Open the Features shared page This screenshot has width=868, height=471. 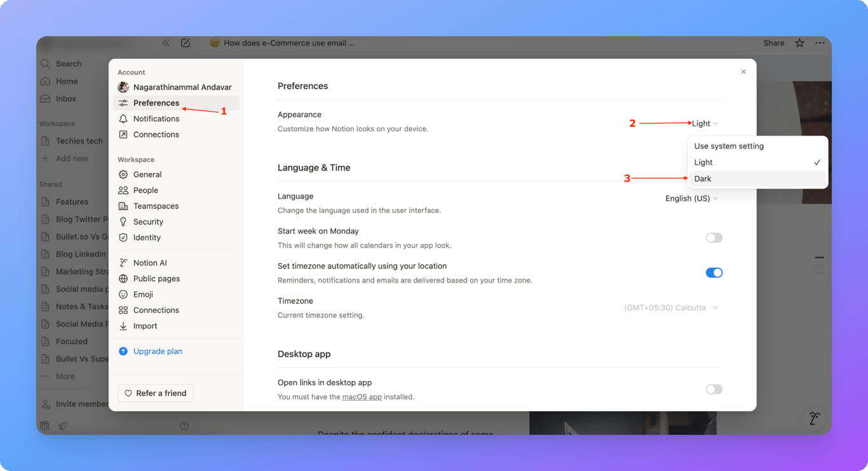72,202
